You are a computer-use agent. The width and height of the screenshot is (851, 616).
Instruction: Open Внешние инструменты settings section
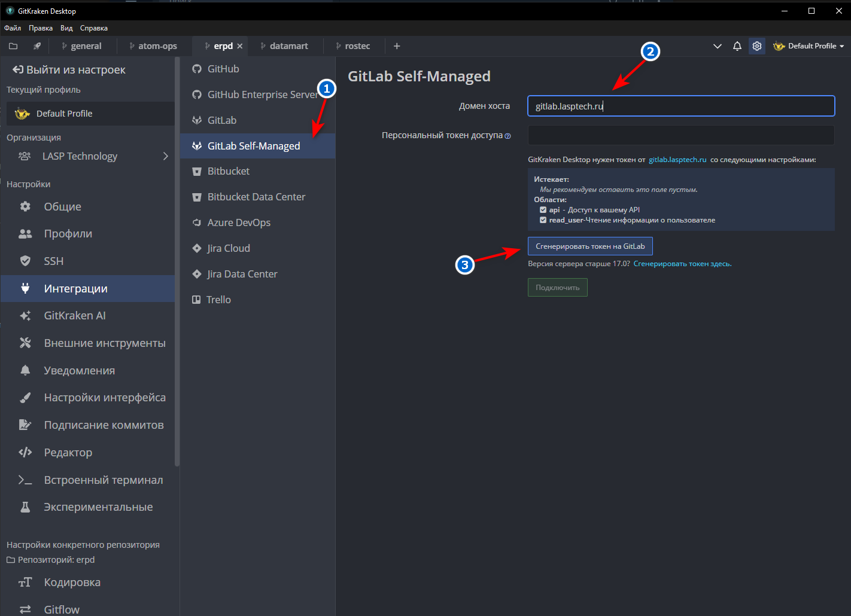tap(88, 343)
